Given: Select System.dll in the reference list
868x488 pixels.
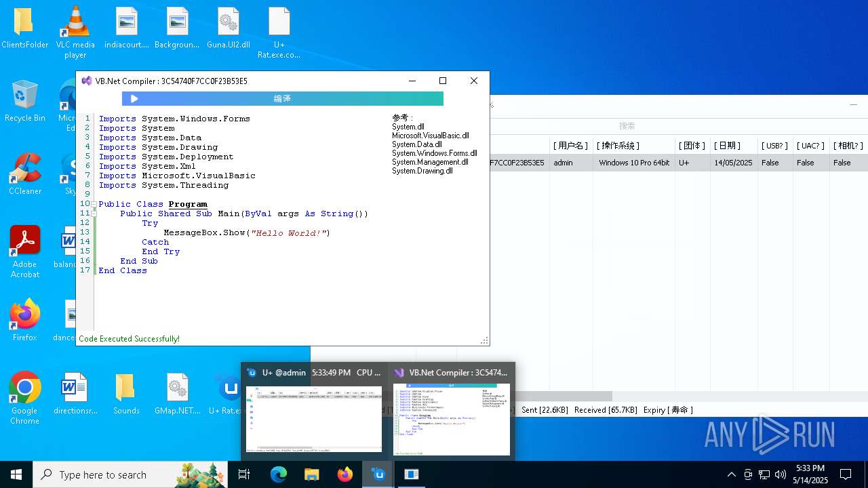Looking at the screenshot, I should point(408,127).
